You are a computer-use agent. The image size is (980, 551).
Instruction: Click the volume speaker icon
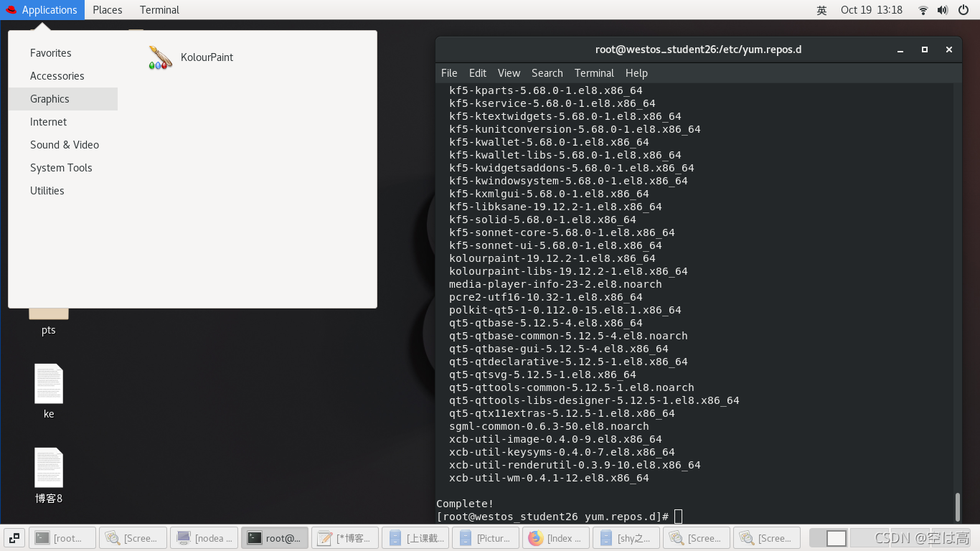point(943,10)
